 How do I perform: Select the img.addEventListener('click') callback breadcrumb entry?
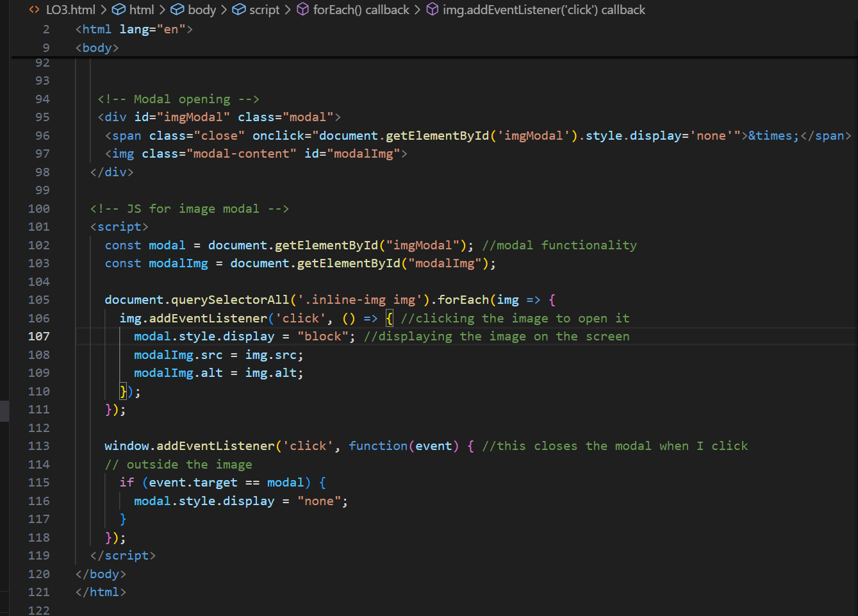[545, 10]
